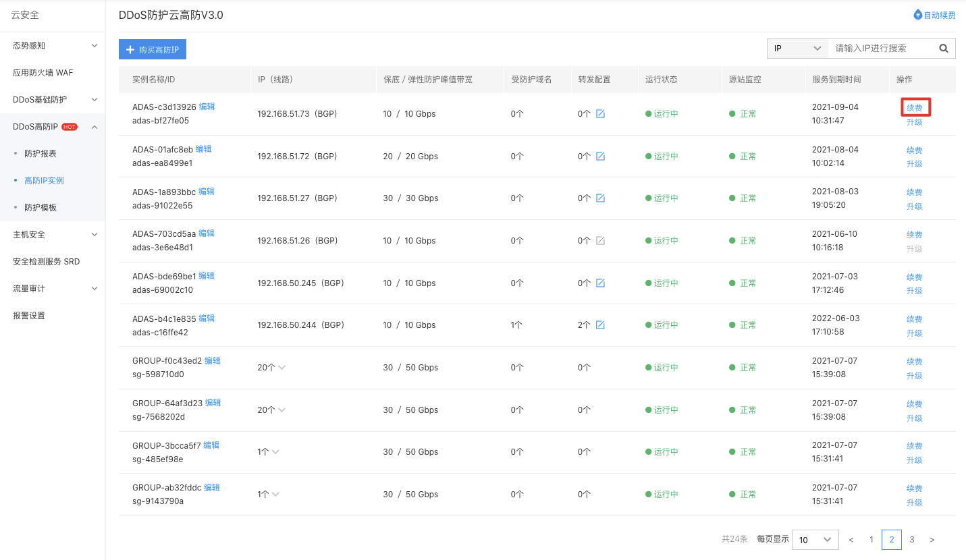The height and width of the screenshot is (560, 966).
Task: Click 编辑 next to ADAS-bde69be1
Action: click(207, 276)
